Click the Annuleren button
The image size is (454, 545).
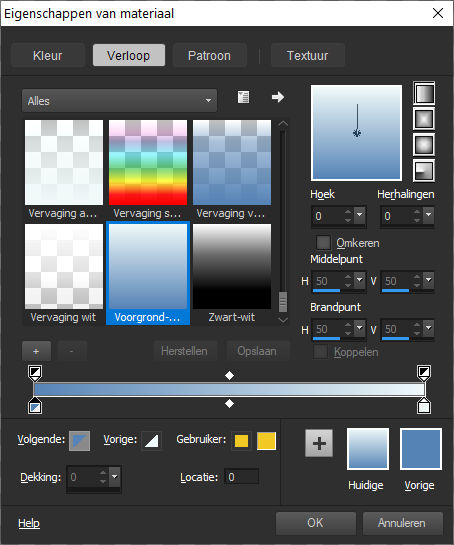pos(402,523)
